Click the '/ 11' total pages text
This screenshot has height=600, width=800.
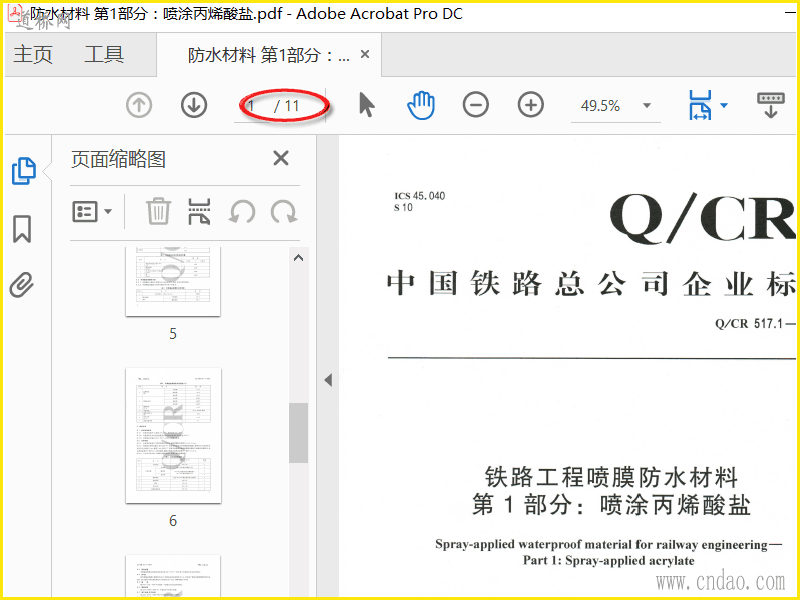pos(287,106)
